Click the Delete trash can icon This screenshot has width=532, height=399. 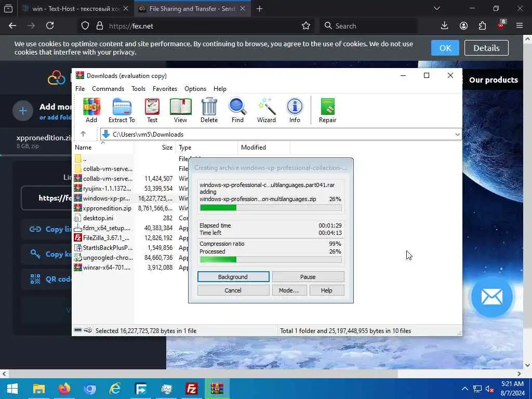[209, 110]
